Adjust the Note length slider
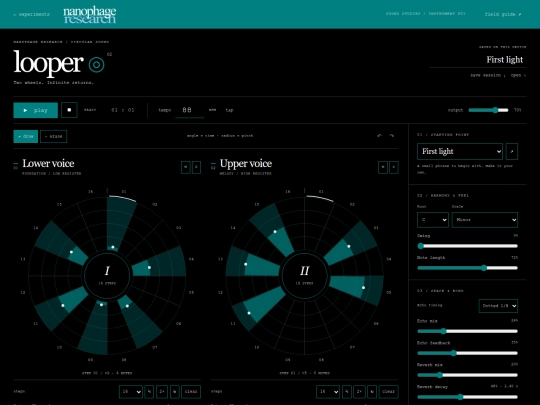The width and height of the screenshot is (540, 405). tap(467, 268)
